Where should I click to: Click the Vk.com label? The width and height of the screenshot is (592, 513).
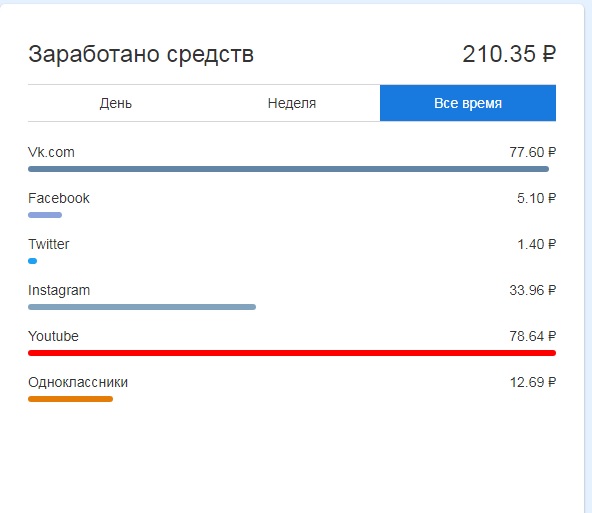click(x=51, y=152)
